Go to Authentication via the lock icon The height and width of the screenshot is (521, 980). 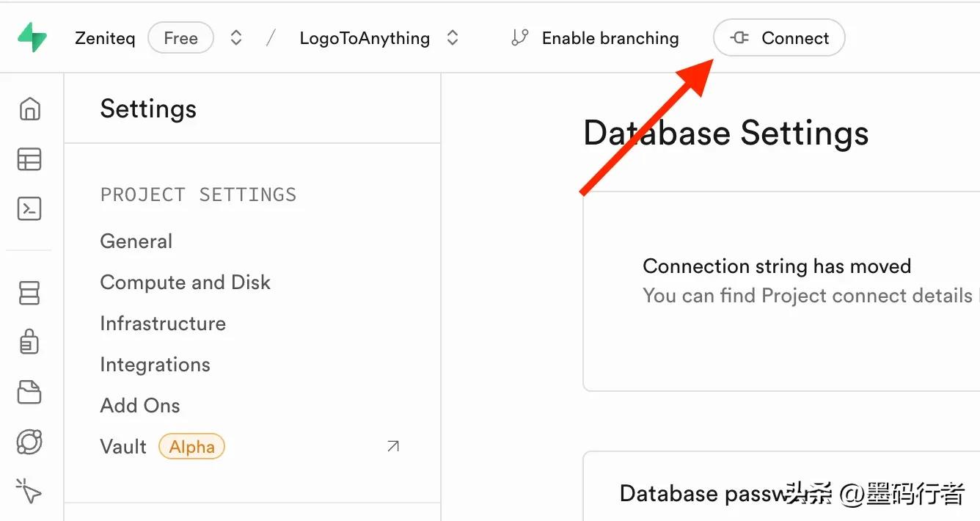(29, 342)
